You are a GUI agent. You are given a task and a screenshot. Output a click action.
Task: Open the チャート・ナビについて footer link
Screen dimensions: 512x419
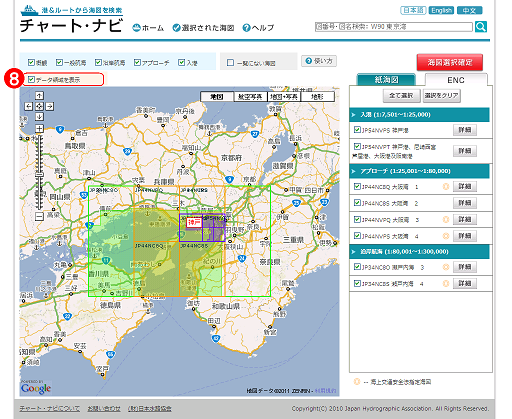[x=50, y=409]
